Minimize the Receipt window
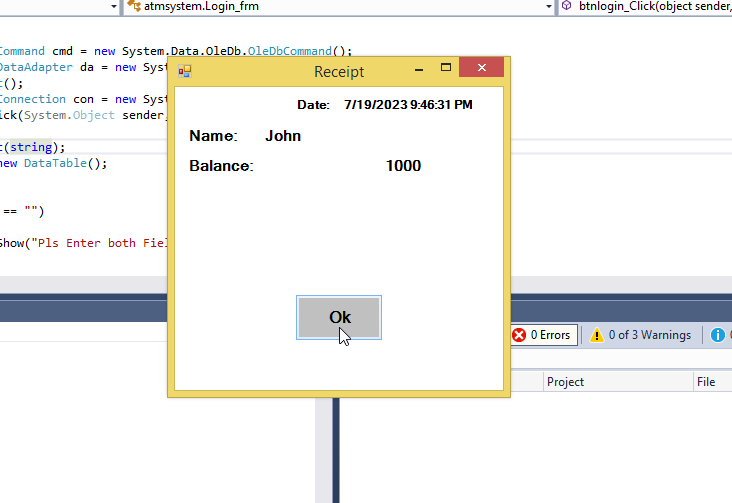Viewport: 732px width, 503px height. point(419,70)
